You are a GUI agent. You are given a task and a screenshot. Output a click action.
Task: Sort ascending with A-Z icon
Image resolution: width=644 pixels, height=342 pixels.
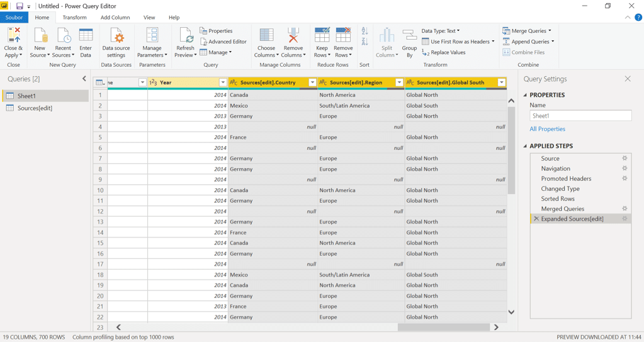click(x=364, y=31)
